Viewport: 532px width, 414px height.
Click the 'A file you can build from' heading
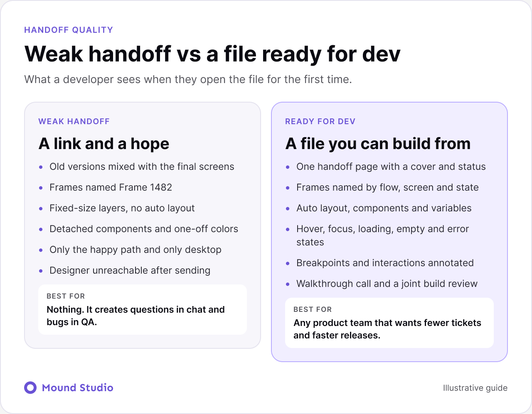tap(378, 144)
